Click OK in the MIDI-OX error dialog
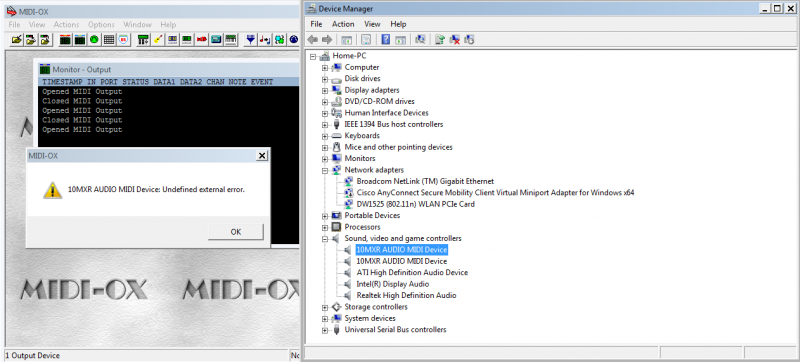Screen dimensions: 800x362 (236, 231)
